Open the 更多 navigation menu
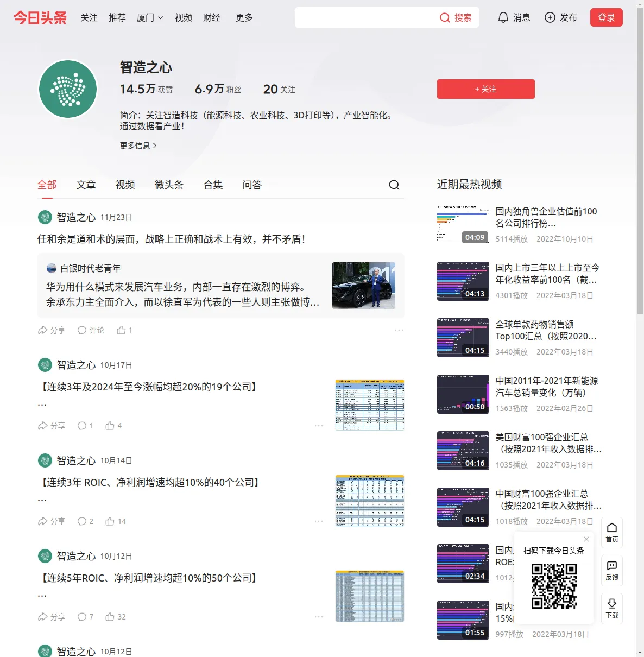 click(x=244, y=17)
